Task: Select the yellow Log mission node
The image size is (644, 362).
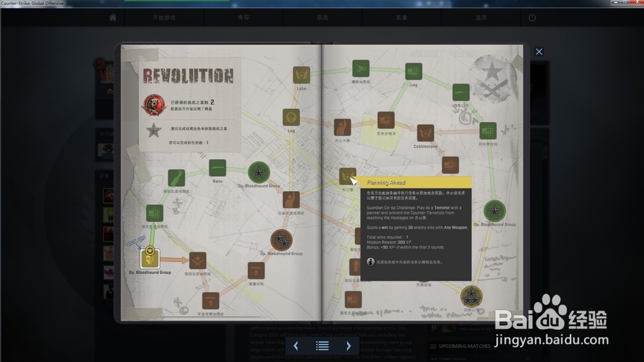Action: click(291, 117)
